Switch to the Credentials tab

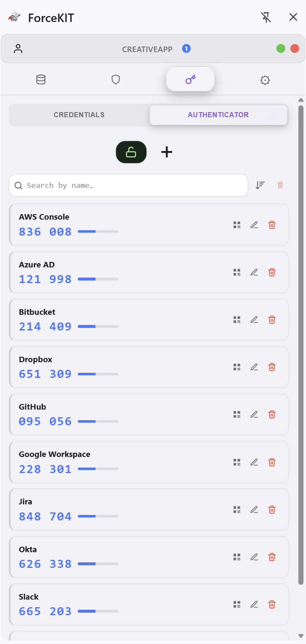(79, 115)
